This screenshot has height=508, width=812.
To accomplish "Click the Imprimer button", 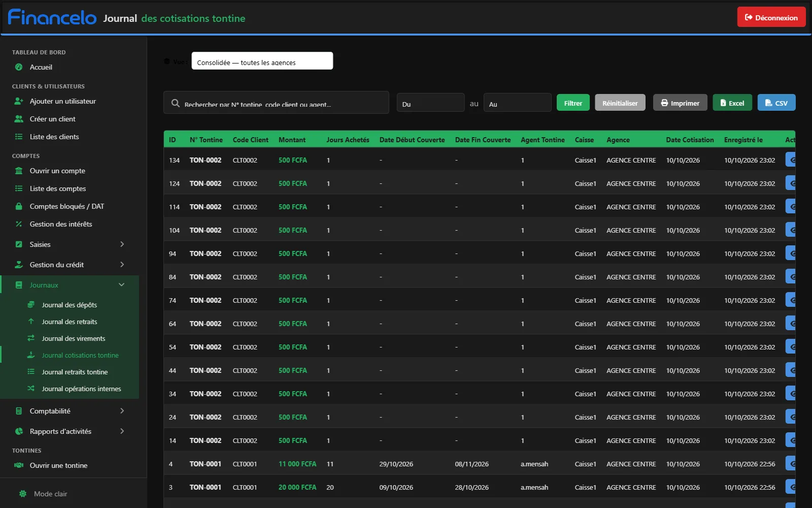I will click(680, 103).
